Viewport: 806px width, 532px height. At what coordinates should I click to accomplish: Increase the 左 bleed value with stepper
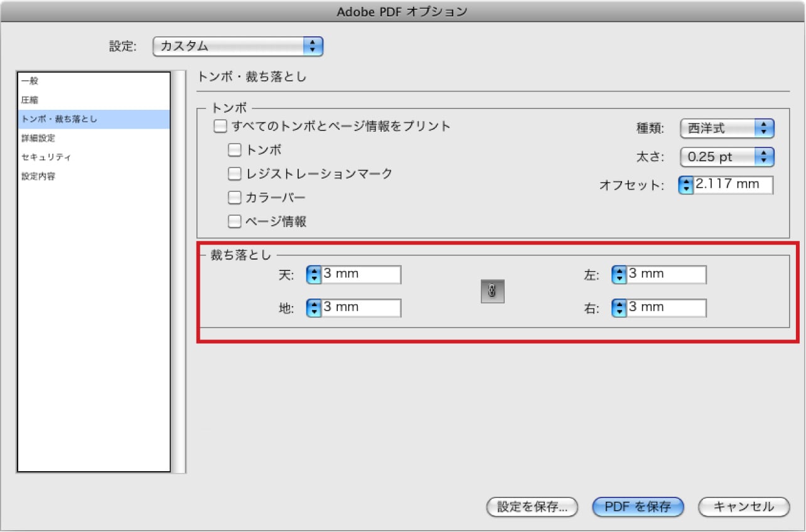click(x=618, y=271)
